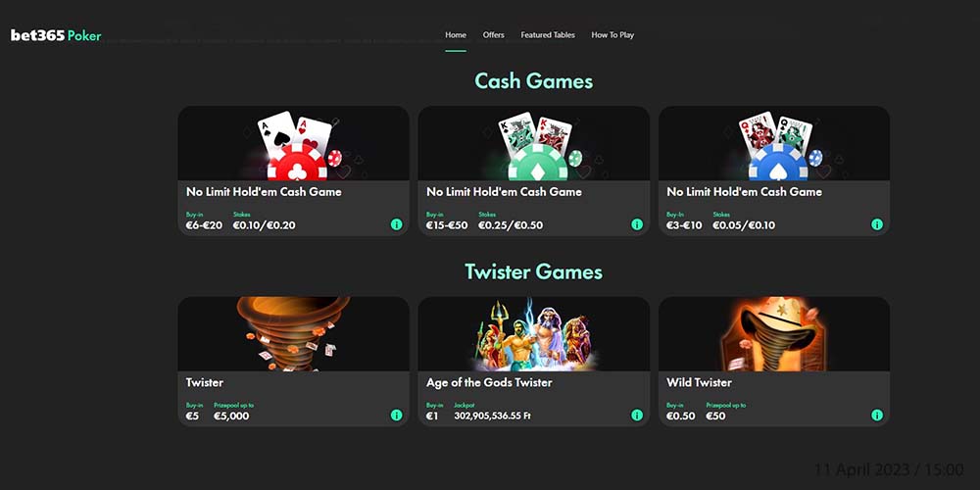The height and width of the screenshot is (490, 980).
Task: Select the blue chip queens thumbnail
Action: [774, 143]
